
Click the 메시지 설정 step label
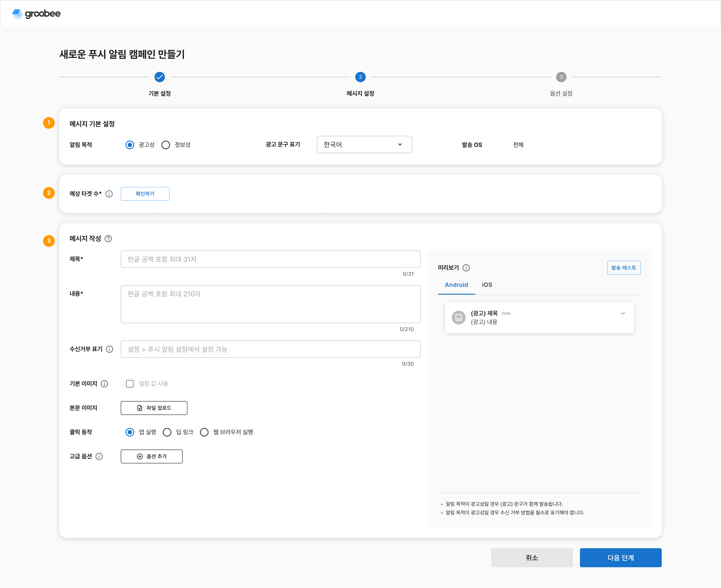click(x=360, y=93)
